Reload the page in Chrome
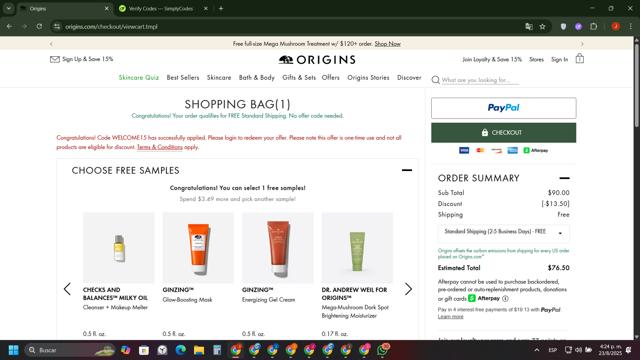 [x=39, y=27]
